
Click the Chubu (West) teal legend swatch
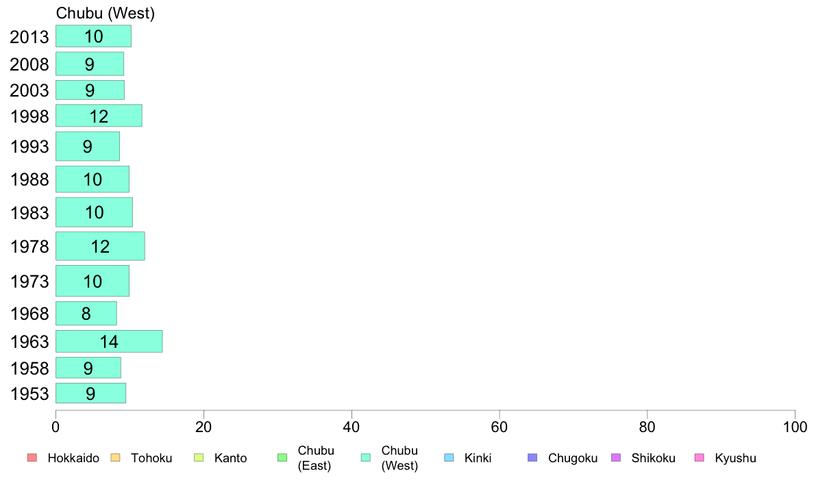point(365,458)
